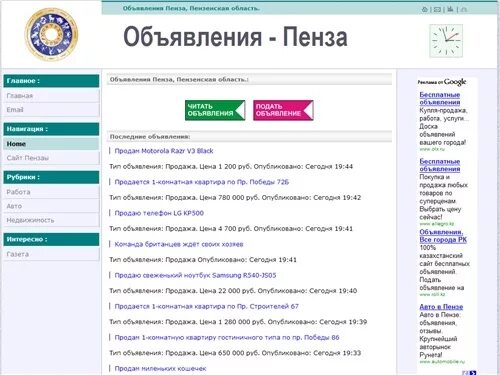Click the details line without a price
The width and height of the screenshot is (500, 375).
[203, 260]
